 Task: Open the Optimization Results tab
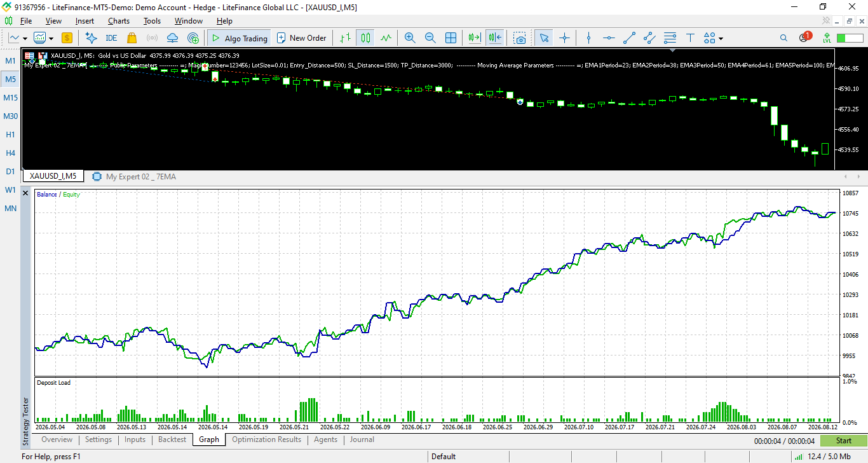click(x=267, y=439)
